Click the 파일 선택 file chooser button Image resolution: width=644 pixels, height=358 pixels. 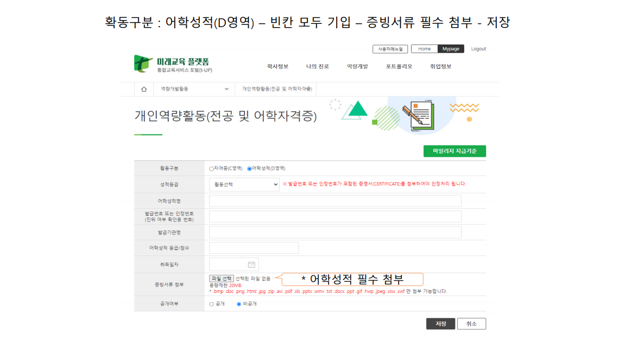(x=222, y=278)
